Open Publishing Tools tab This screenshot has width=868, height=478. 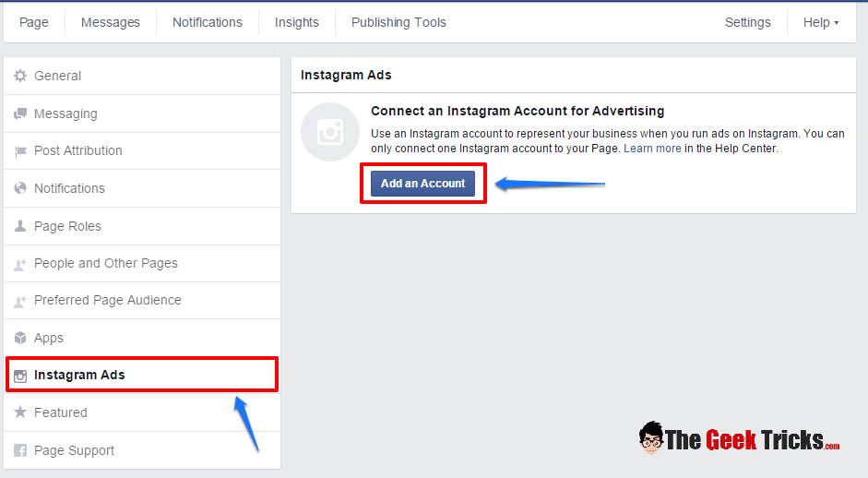[x=398, y=22]
